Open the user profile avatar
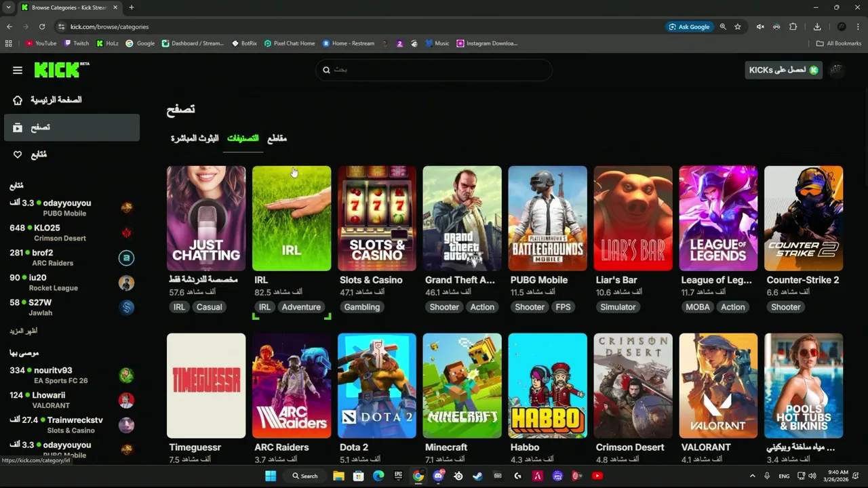Viewport: 868px width, 488px height. 837,70
